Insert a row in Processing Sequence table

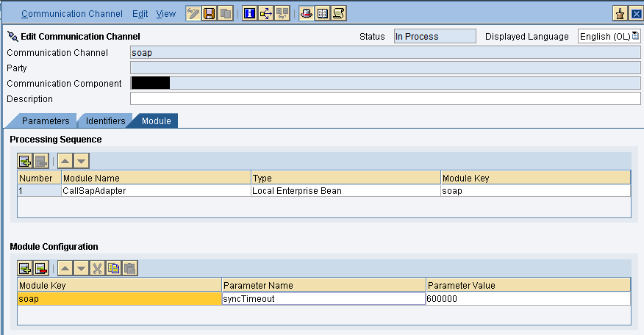pos(26,162)
